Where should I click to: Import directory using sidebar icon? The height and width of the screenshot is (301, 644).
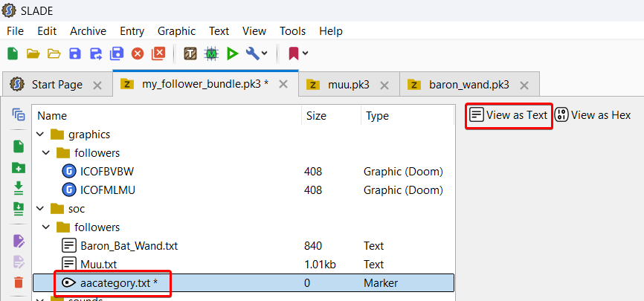tap(19, 209)
